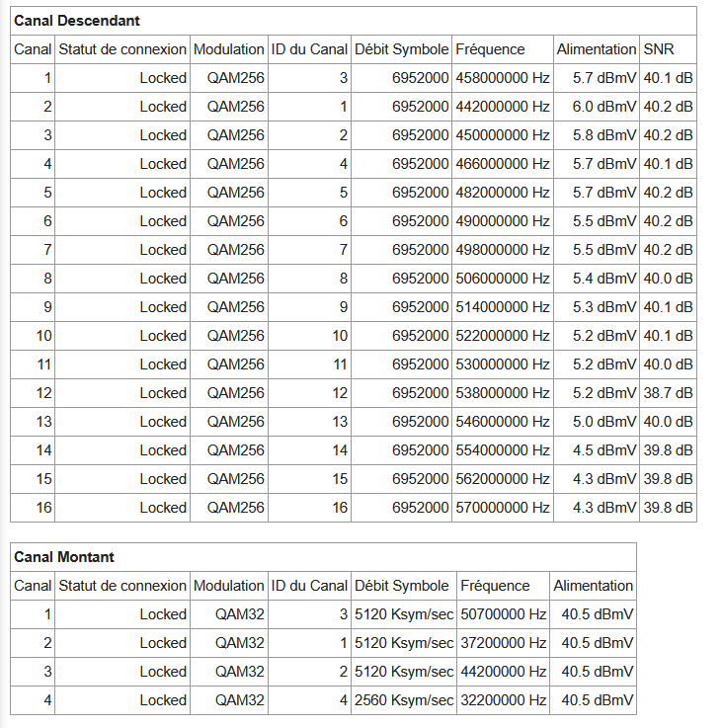Select downstream frequency 514000000 Hz
Image resolution: width=722 pixels, height=728 pixels.
click(503, 307)
